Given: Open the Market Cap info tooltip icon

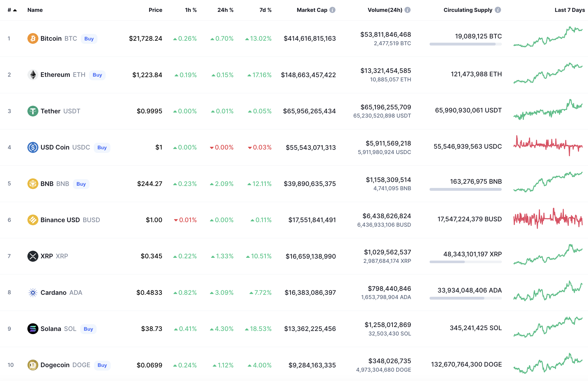Looking at the screenshot, I should (x=333, y=10).
